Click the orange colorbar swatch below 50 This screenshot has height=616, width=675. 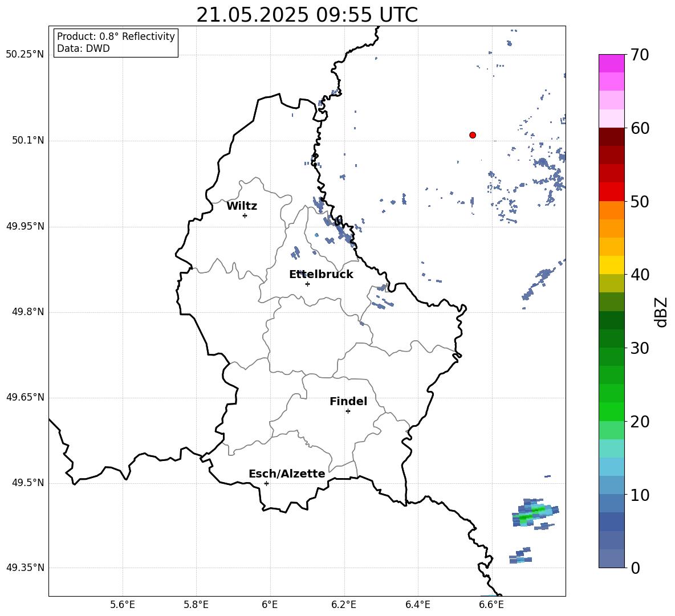[x=612, y=210]
